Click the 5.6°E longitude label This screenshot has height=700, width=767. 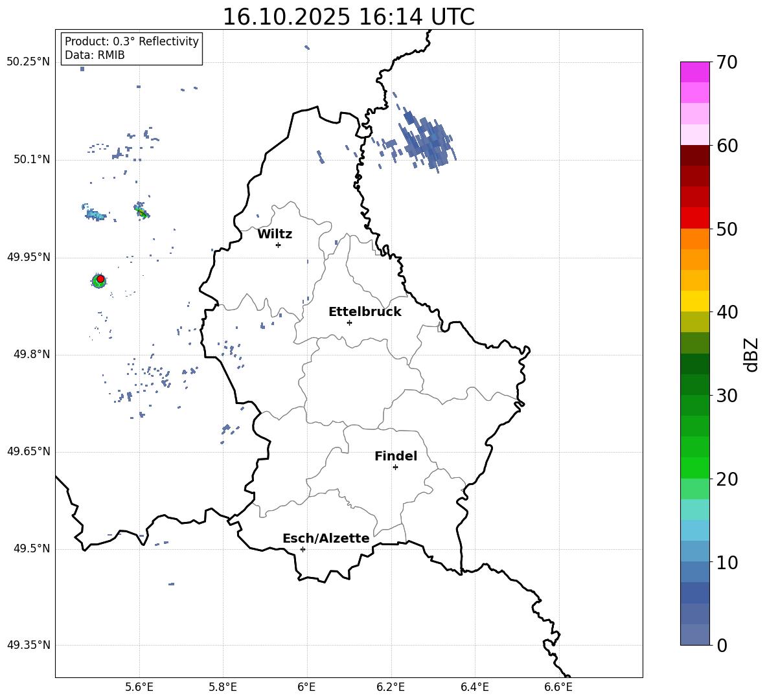[139, 687]
